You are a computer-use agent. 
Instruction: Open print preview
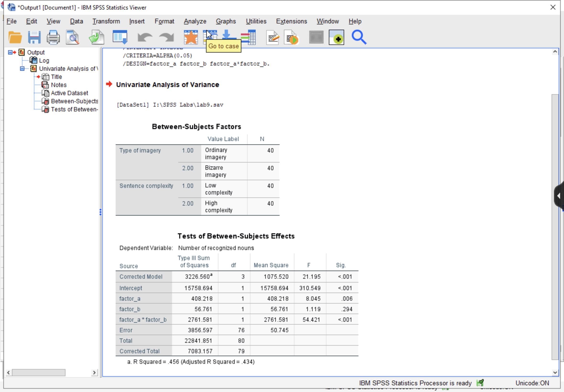(x=72, y=37)
